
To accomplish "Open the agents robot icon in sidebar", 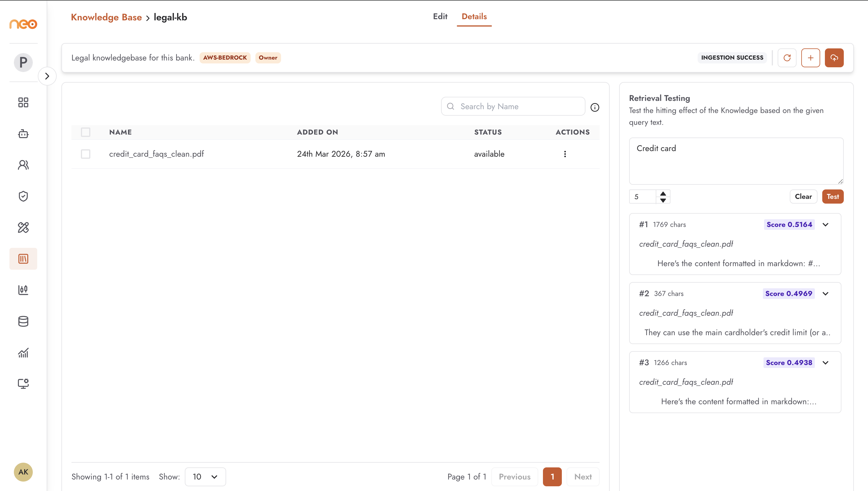I will point(23,134).
